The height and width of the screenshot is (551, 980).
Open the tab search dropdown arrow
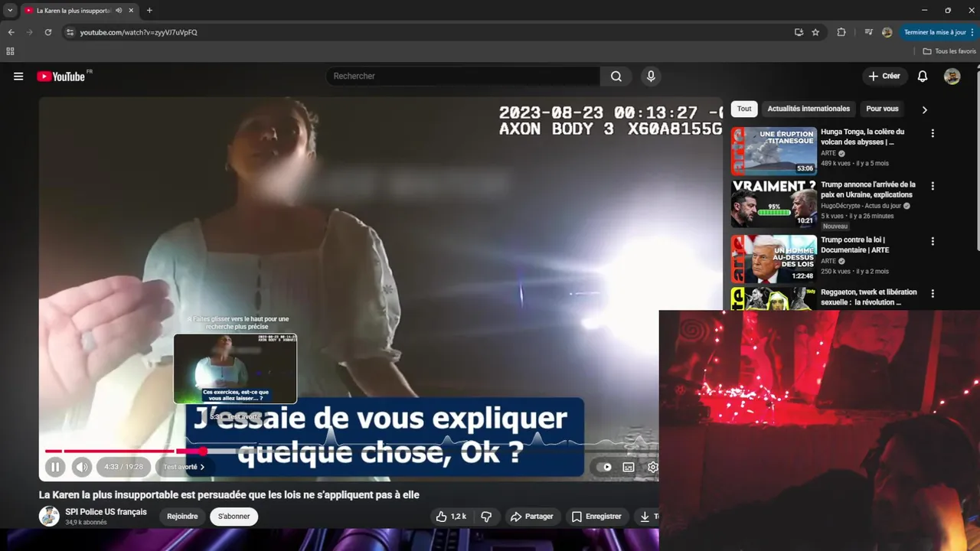point(10,11)
